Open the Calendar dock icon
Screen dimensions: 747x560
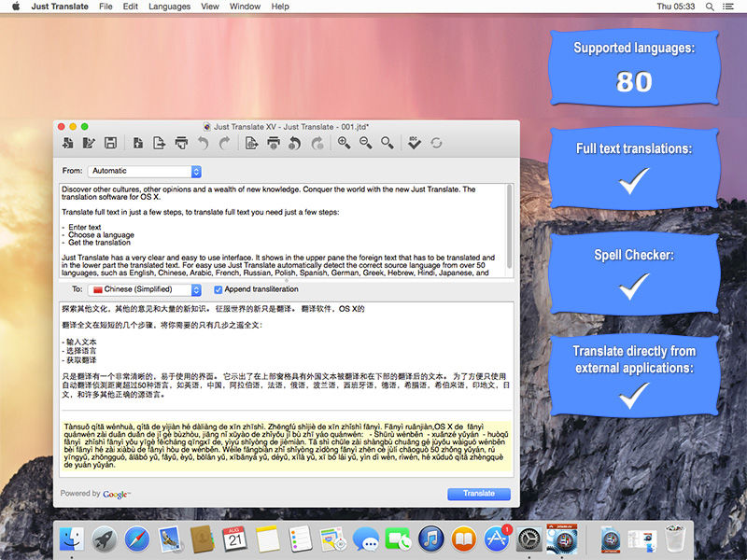pos(235,539)
